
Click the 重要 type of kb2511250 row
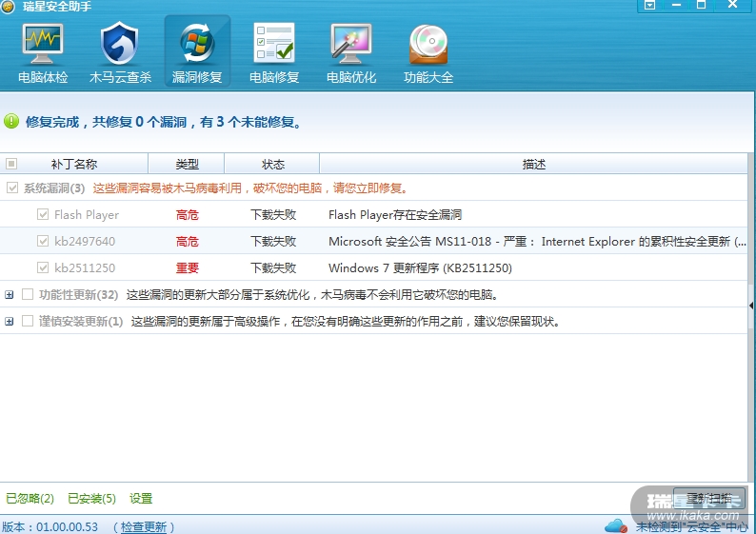pyautogui.click(x=187, y=268)
